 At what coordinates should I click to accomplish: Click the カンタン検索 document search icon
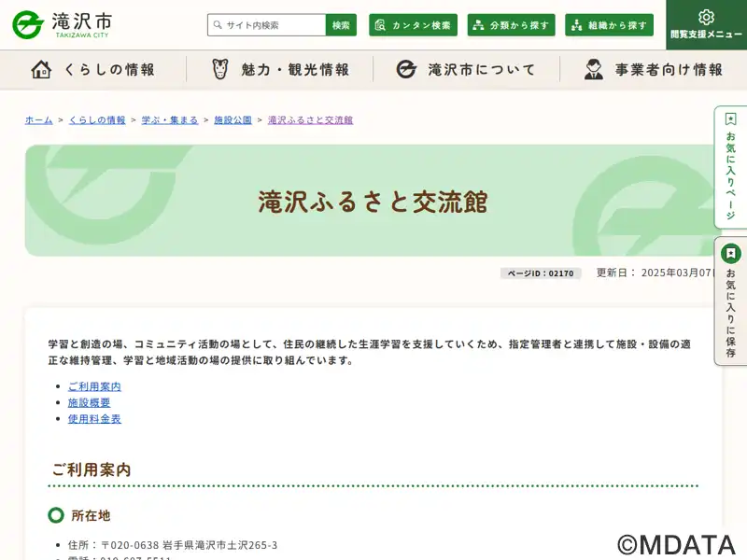tap(380, 25)
